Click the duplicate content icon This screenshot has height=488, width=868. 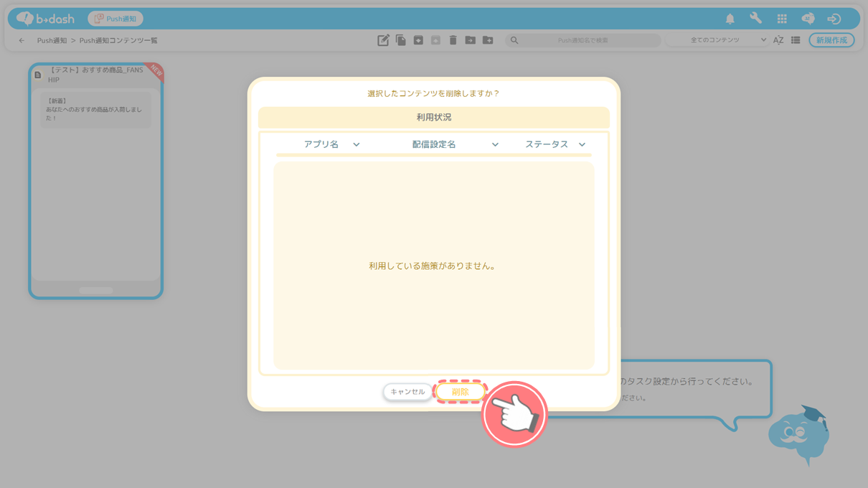point(401,40)
